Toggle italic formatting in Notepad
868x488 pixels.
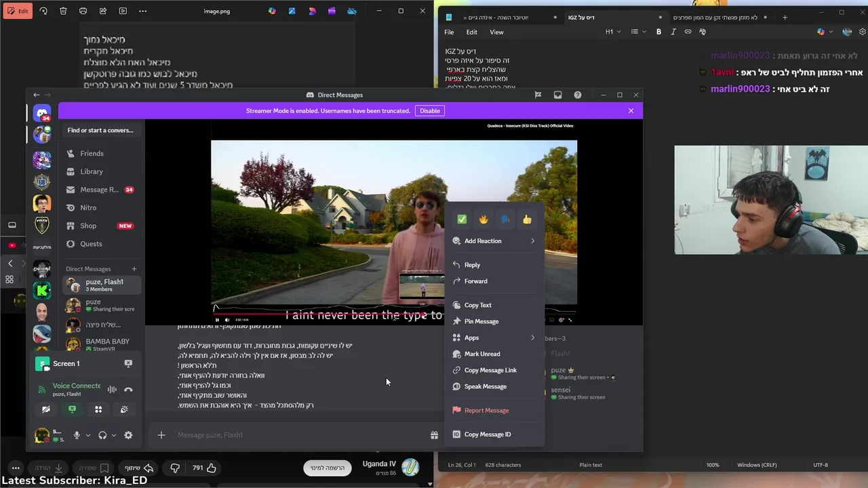pos(673,32)
